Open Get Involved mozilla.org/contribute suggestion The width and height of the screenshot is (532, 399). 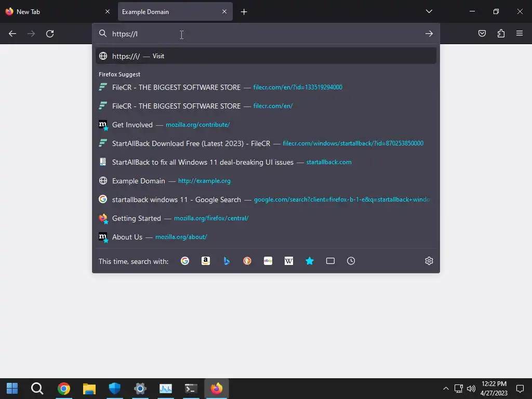pyautogui.click(x=265, y=125)
